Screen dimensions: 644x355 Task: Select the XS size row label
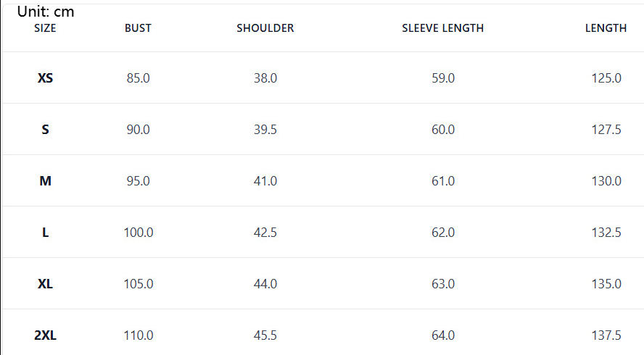45,78
